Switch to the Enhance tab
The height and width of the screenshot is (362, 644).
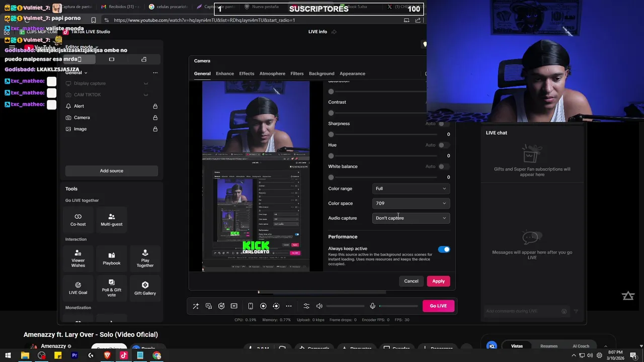pos(225,73)
